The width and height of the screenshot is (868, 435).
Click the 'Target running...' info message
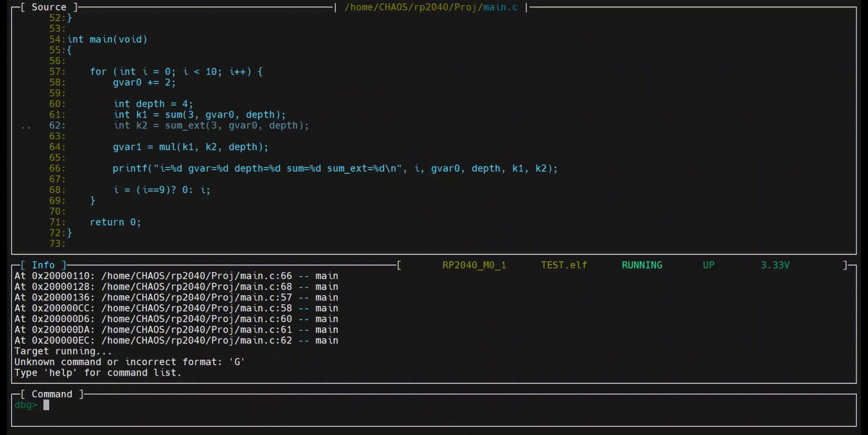pyautogui.click(x=63, y=352)
